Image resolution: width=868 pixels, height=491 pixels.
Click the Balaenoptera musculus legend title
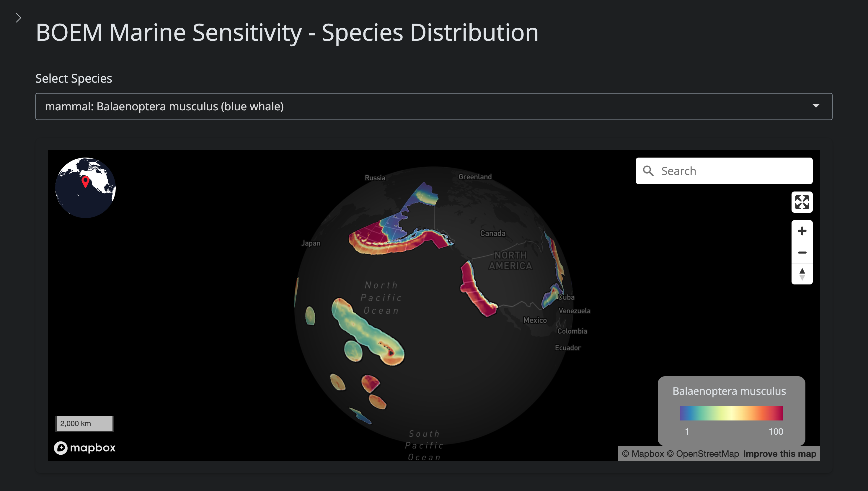click(x=729, y=391)
